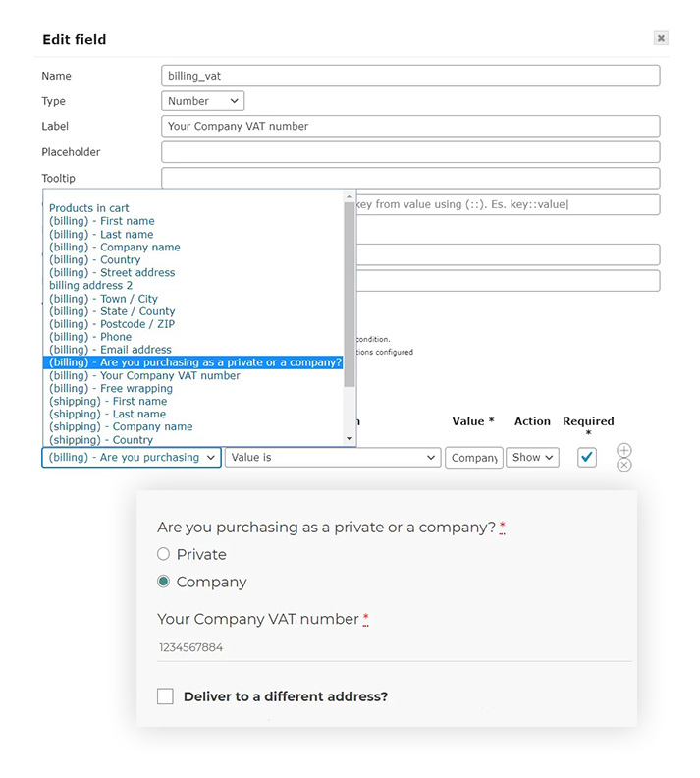Click the Company VAT number text input
The image size is (700, 778).
(393, 647)
